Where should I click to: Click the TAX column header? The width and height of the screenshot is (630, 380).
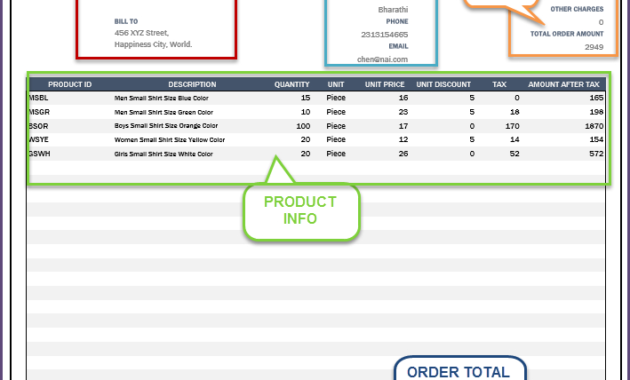coord(499,84)
